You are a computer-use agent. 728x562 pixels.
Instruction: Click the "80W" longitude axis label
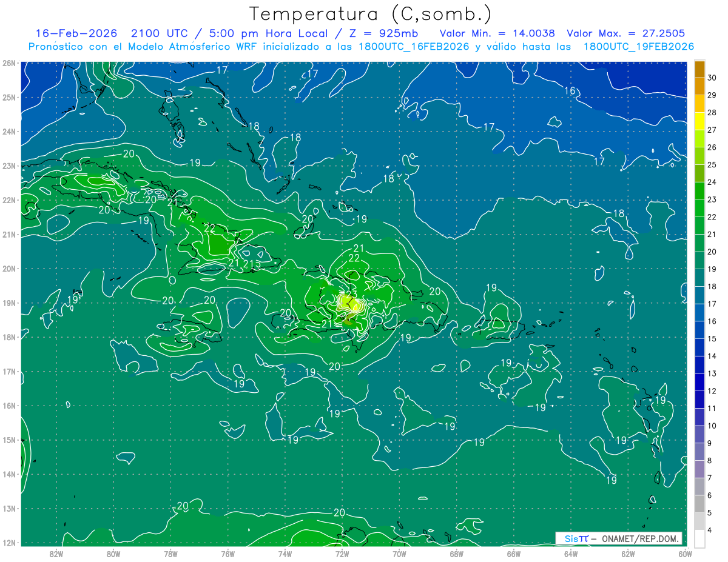coord(113,554)
